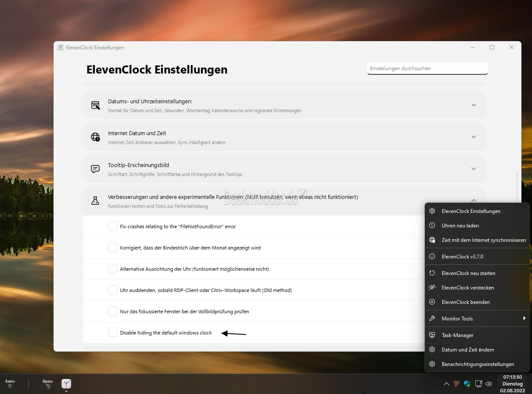Click the Windows Security shield tray icon
Viewport: 532px width, 394px height.
(467, 384)
